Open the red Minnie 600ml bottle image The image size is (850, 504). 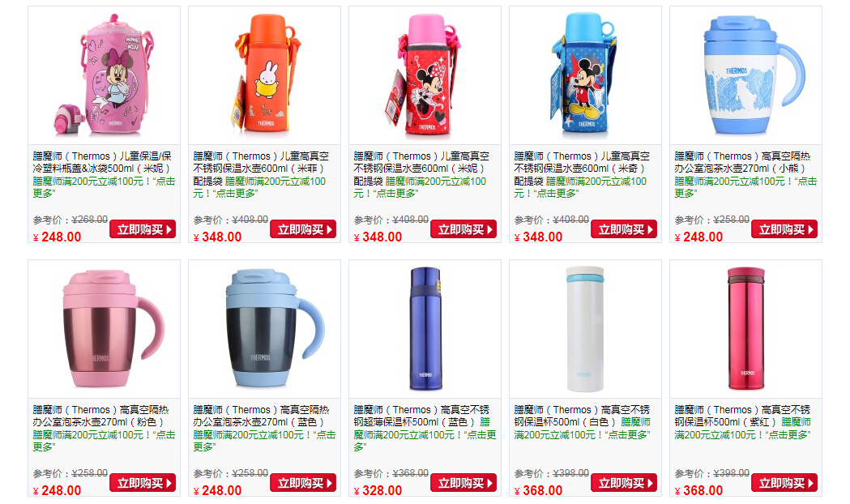[425, 75]
